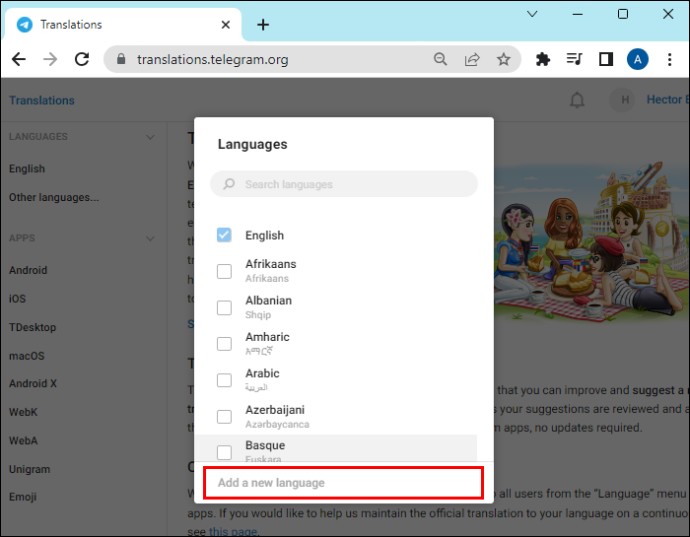Click Add a new language

click(x=344, y=483)
